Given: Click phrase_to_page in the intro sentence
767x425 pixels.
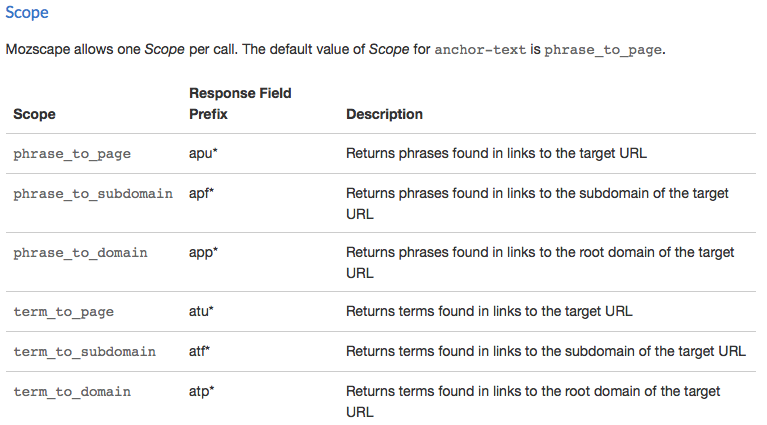Looking at the screenshot, I should click(x=603, y=50).
